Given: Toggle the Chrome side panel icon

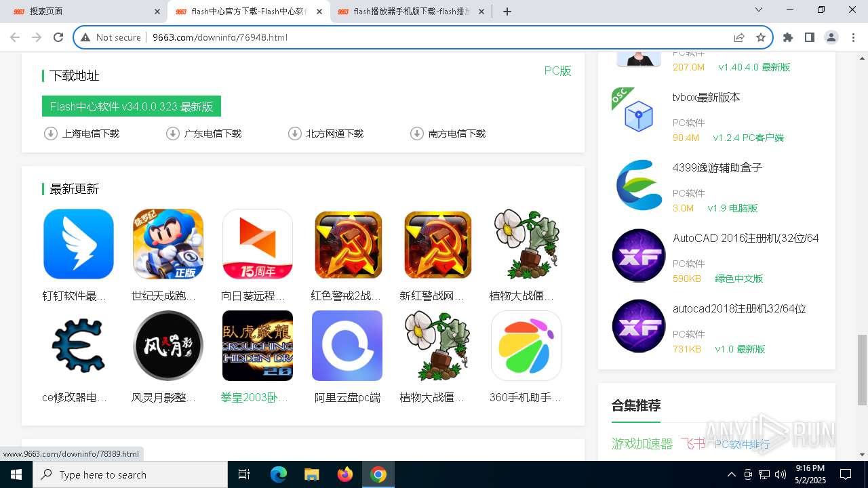Looking at the screenshot, I should coord(810,37).
